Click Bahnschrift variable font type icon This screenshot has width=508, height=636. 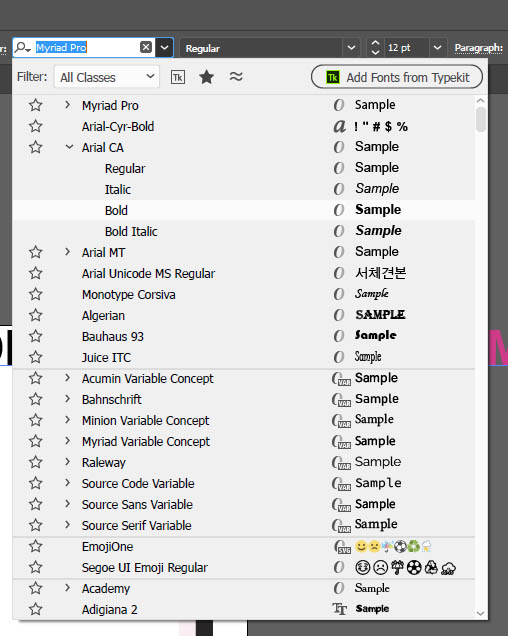[x=341, y=400]
